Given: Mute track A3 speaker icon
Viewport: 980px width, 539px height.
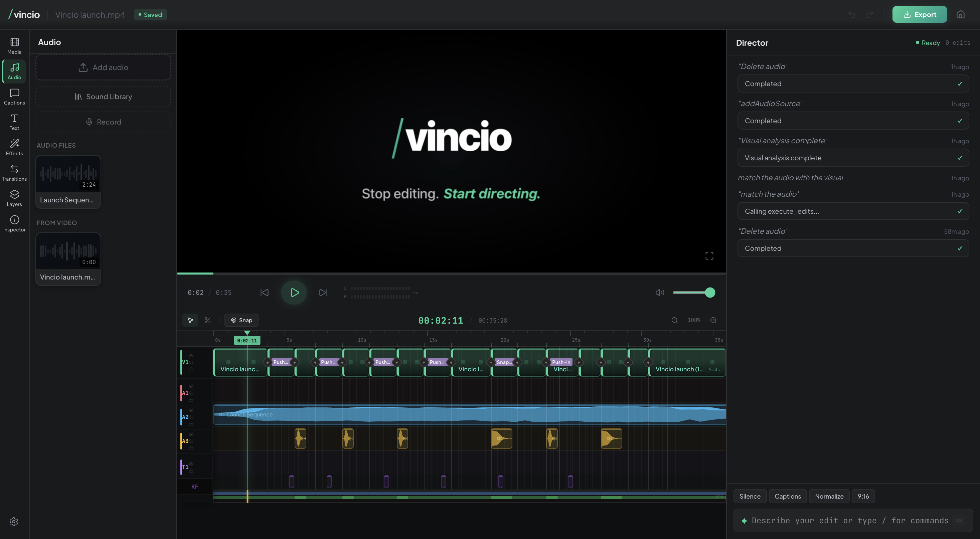Looking at the screenshot, I should pyautogui.click(x=191, y=441).
